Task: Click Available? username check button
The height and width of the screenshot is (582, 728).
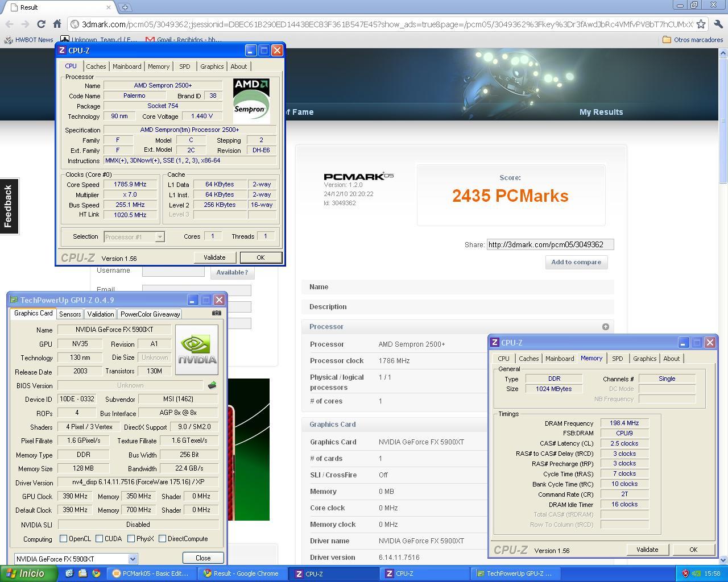Action: coord(232,272)
